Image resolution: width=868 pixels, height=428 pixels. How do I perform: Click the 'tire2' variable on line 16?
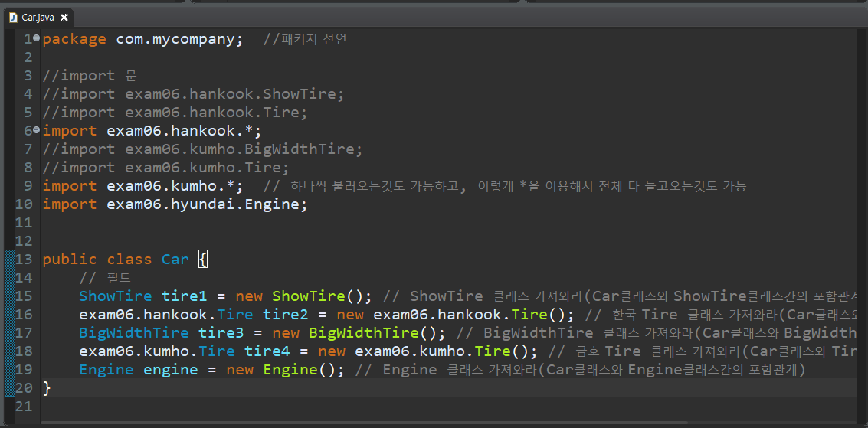[x=285, y=314]
